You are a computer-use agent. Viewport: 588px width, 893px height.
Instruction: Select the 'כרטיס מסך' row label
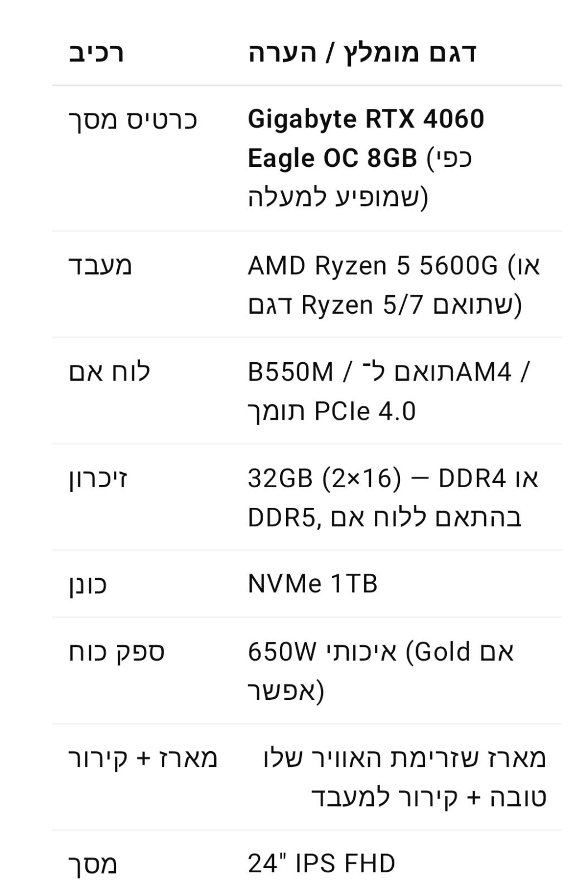[x=133, y=120]
